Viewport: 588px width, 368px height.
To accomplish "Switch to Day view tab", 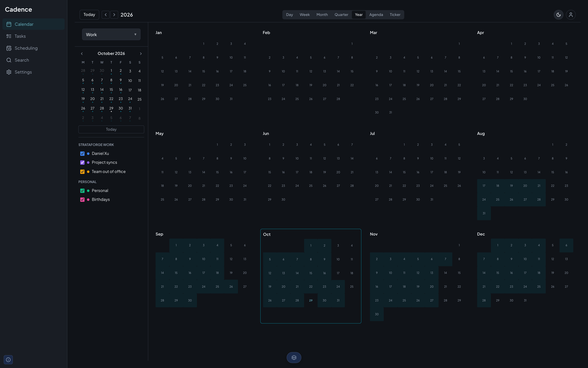I will [290, 15].
